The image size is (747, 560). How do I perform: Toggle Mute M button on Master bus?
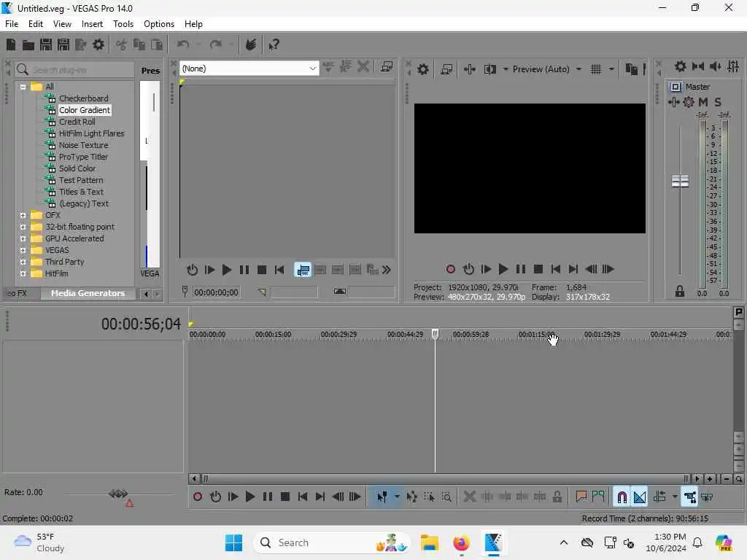point(703,102)
